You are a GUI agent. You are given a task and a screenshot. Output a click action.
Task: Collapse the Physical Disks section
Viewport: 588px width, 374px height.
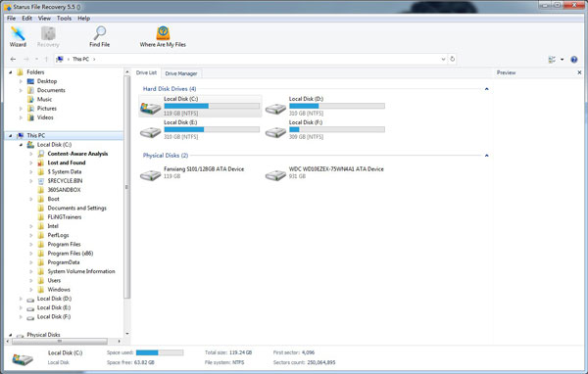[487, 155]
